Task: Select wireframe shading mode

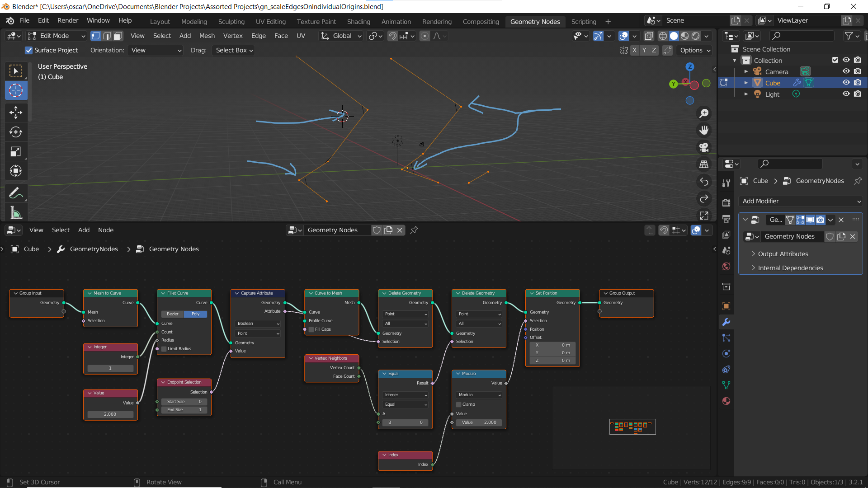Action: click(663, 36)
